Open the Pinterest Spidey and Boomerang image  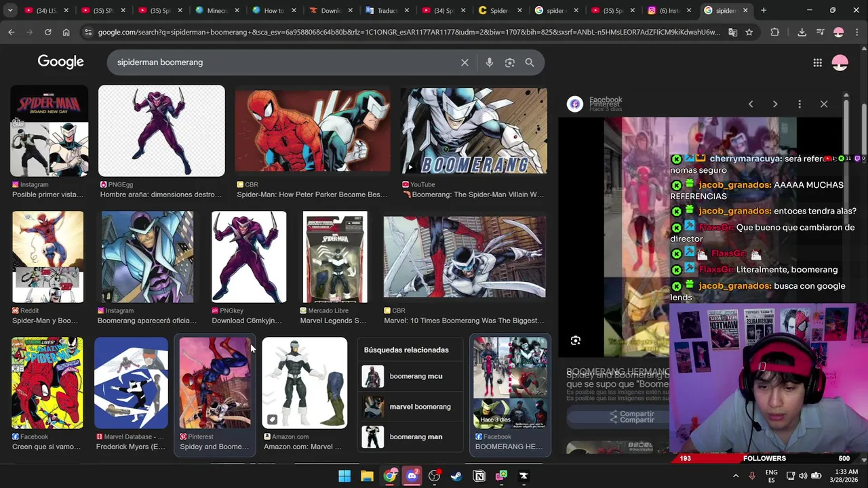pos(215,383)
